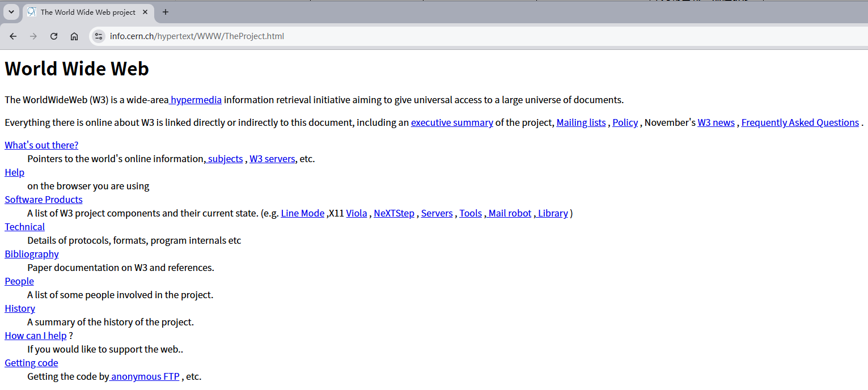868x390 pixels.
Task: Go back to the previous page
Action: coord(13,36)
